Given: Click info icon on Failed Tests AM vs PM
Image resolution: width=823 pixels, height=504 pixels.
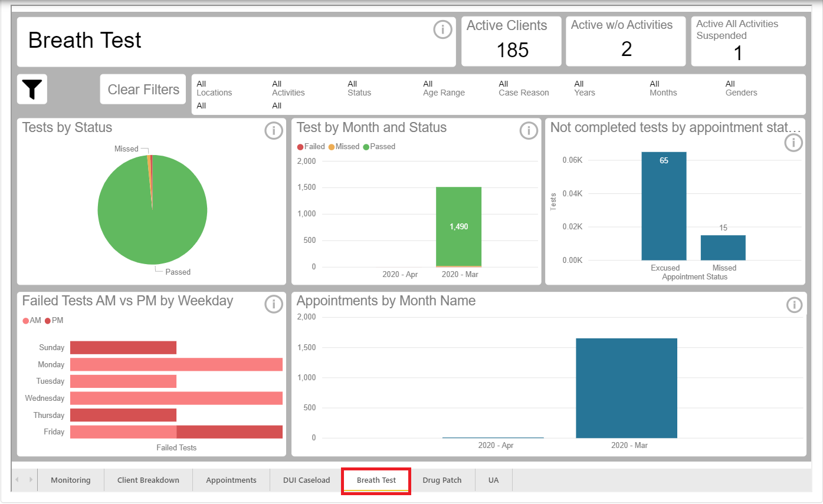Looking at the screenshot, I should 273,304.
